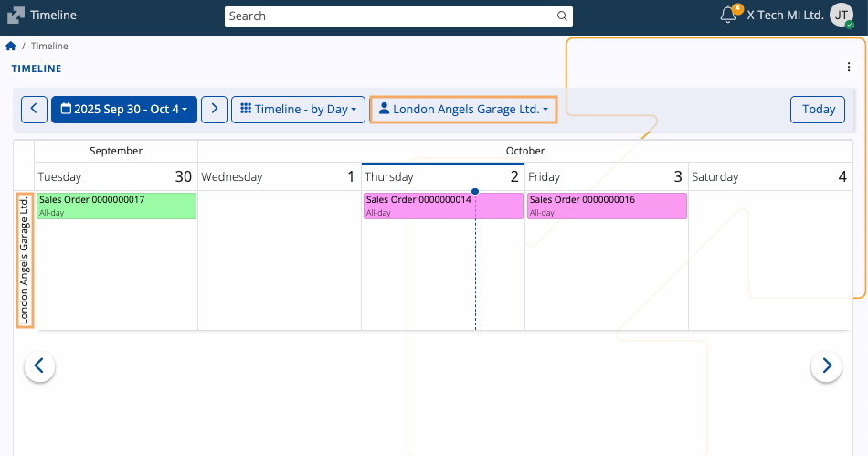Go to previous date range arrow in toolbar

coord(34,109)
